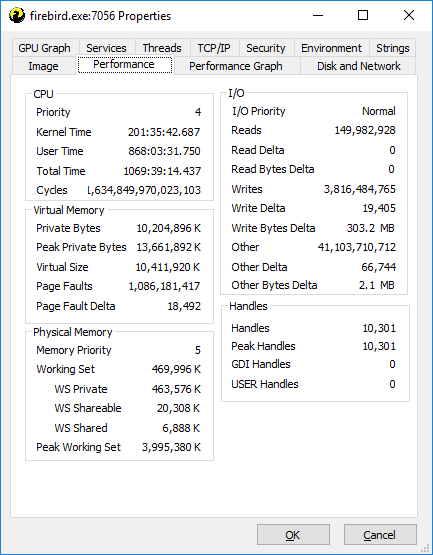
Task: Click Peak Working Set value 3,995,380 K
Action: click(171, 447)
